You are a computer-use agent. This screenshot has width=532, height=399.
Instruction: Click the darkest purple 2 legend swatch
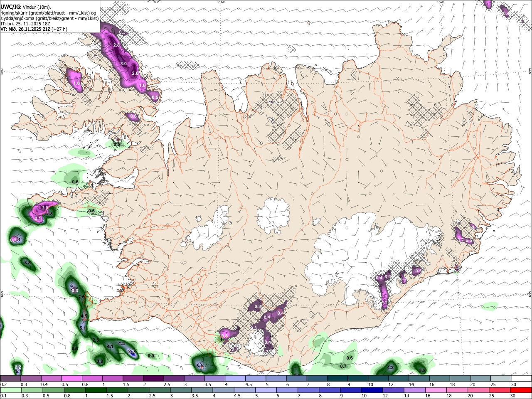point(153,378)
